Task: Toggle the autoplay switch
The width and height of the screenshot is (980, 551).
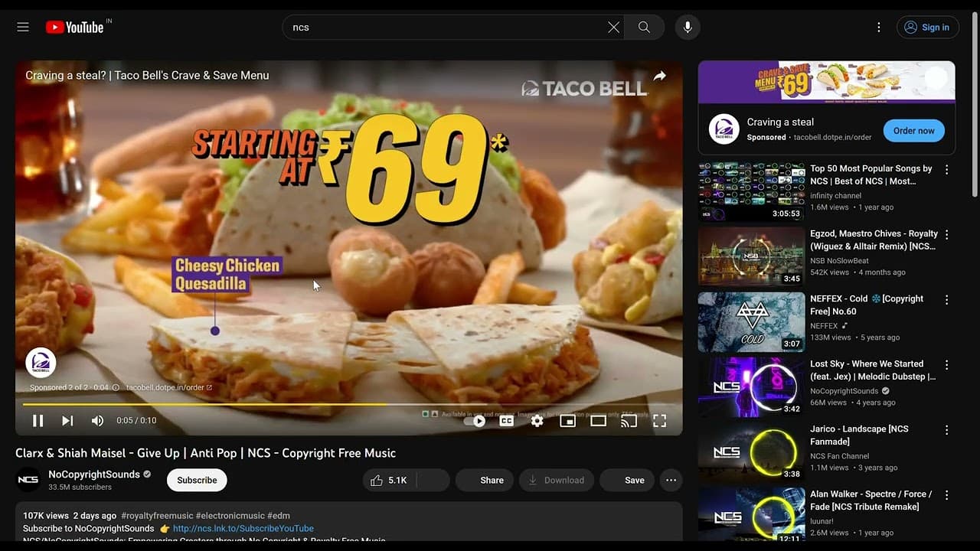Action: [x=475, y=420]
